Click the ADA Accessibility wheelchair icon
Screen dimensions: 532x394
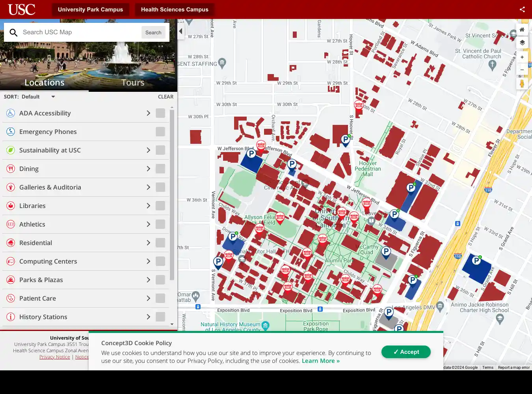tap(11, 113)
